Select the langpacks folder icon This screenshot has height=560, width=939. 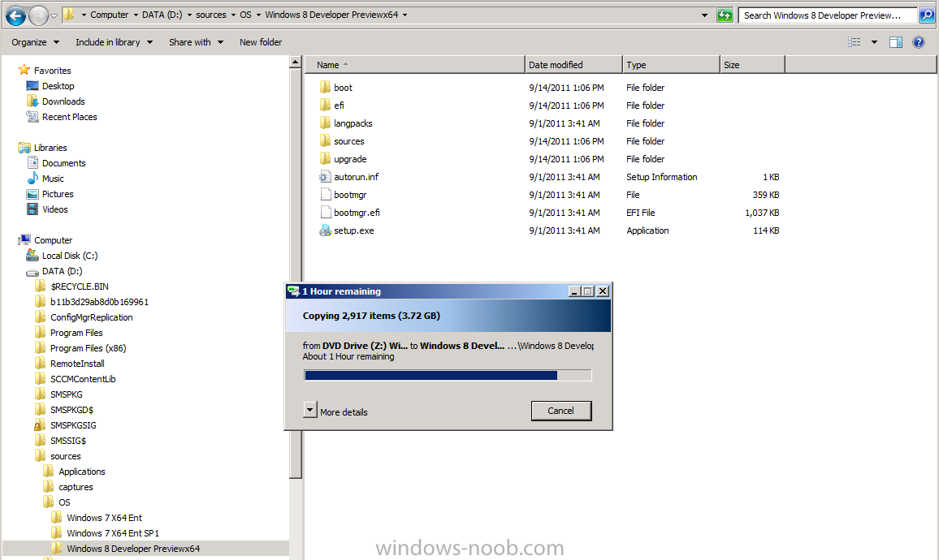[x=325, y=123]
